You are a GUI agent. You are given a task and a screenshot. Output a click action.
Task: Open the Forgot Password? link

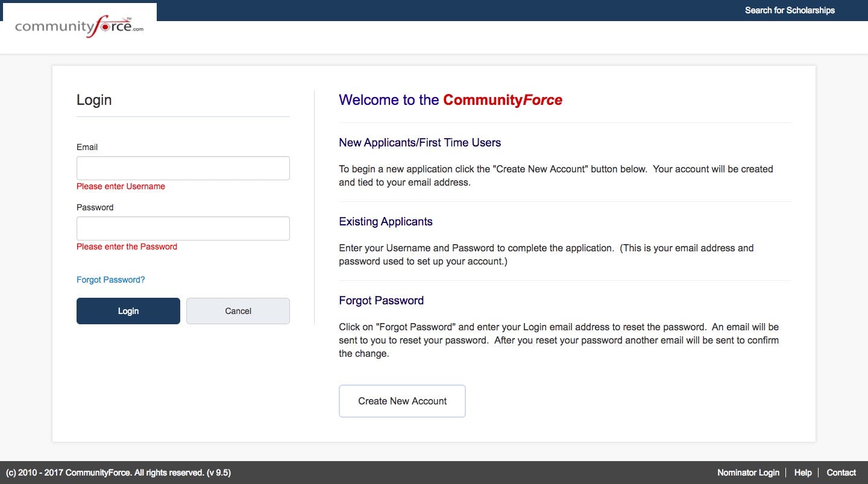[x=111, y=280]
